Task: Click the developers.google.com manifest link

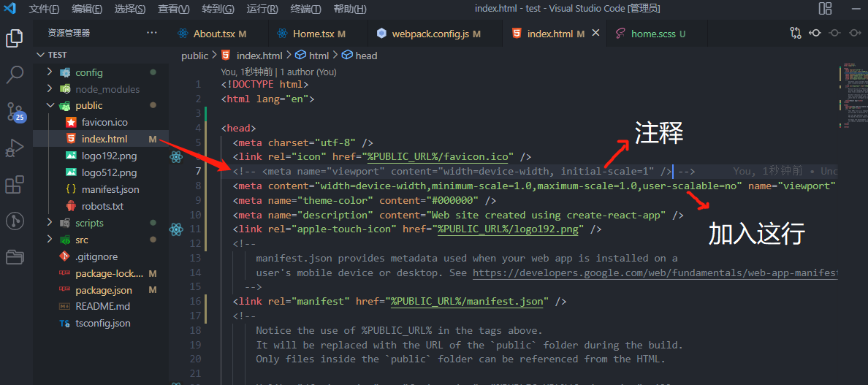Action: [x=655, y=272]
